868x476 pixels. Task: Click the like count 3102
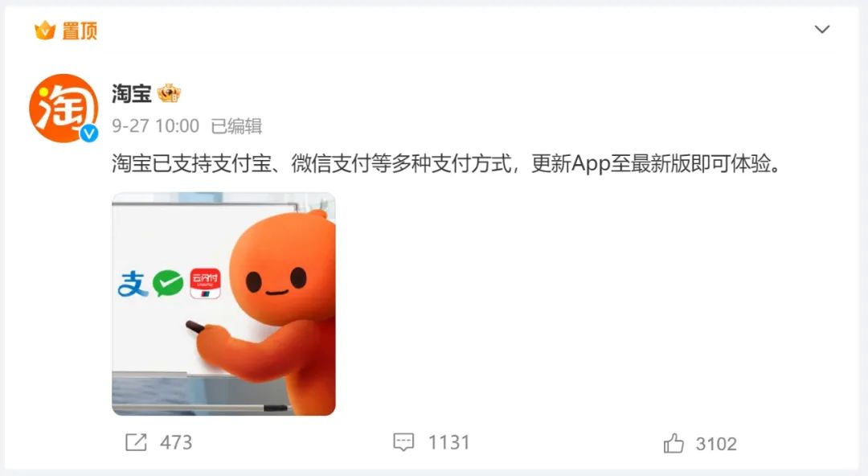tap(716, 444)
